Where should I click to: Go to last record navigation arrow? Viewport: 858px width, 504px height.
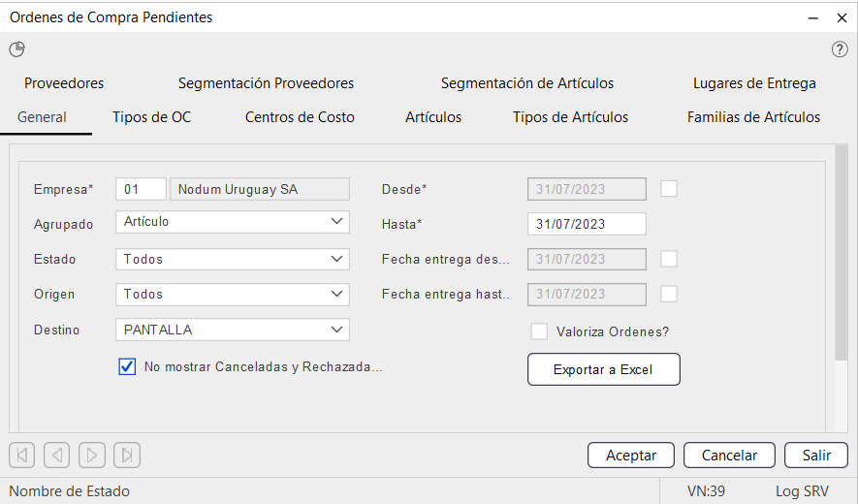[x=127, y=455]
